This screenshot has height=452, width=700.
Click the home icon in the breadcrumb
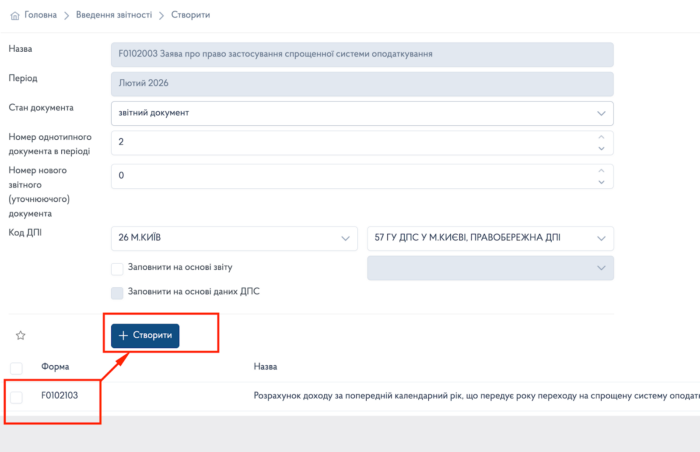tap(14, 16)
